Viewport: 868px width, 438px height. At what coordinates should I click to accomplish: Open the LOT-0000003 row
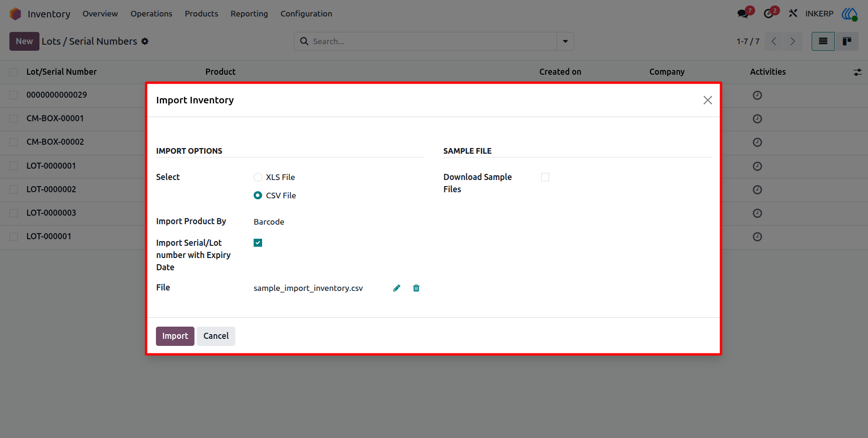coord(51,213)
